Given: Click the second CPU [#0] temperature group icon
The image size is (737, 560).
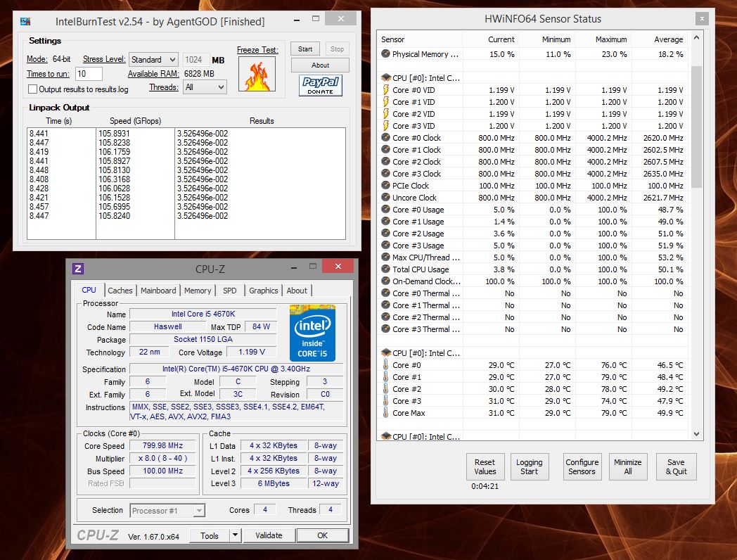Looking at the screenshot, I should (386, 352).
